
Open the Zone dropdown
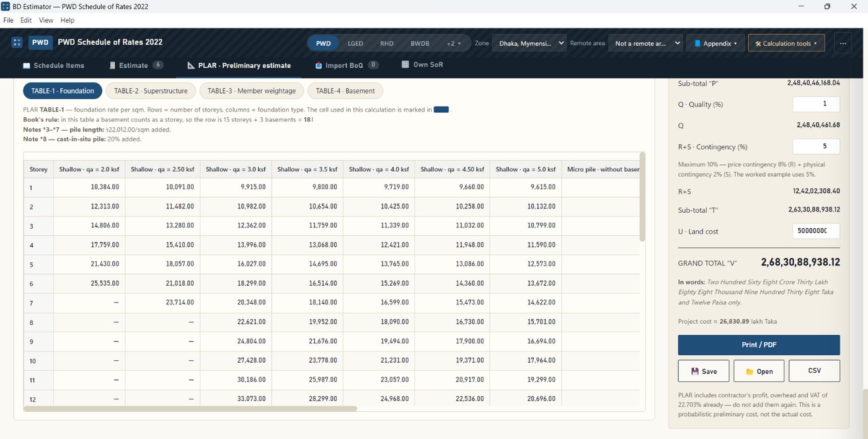(x=529, y=43)
